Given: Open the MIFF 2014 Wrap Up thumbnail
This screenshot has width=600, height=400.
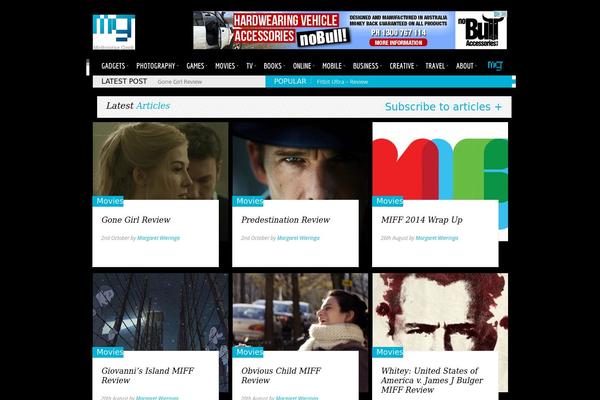Looking at the screenshot, I should pos(440,161).
